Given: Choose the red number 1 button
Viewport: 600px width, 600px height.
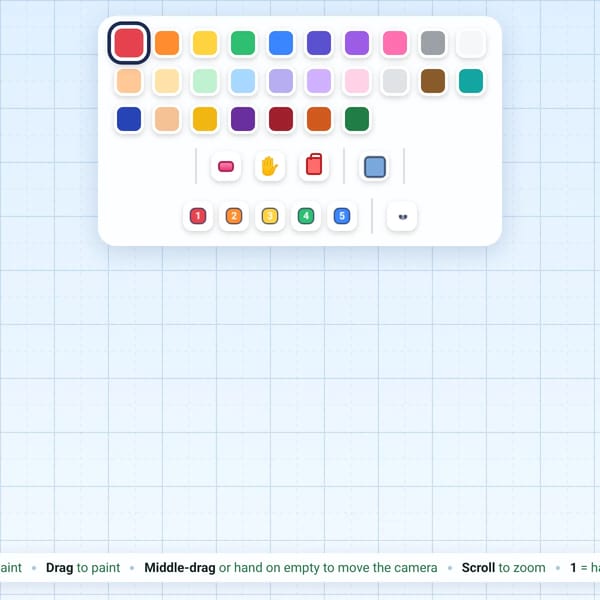Looking at the screenshot, I should tap(198, 216).
